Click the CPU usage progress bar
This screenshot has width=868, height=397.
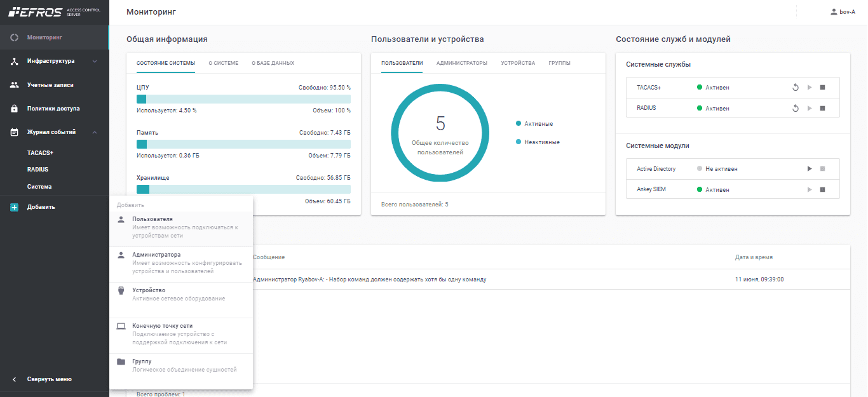[x=243, y=99]
